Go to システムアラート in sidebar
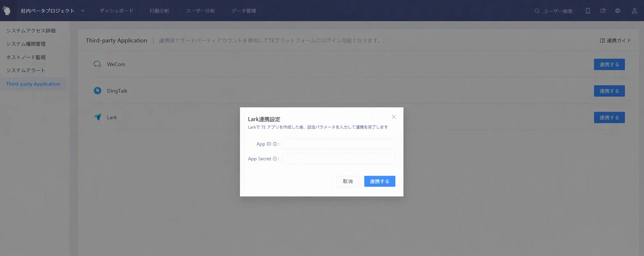The width and height of the screenshot is (644, 256). tap(26, 70)
